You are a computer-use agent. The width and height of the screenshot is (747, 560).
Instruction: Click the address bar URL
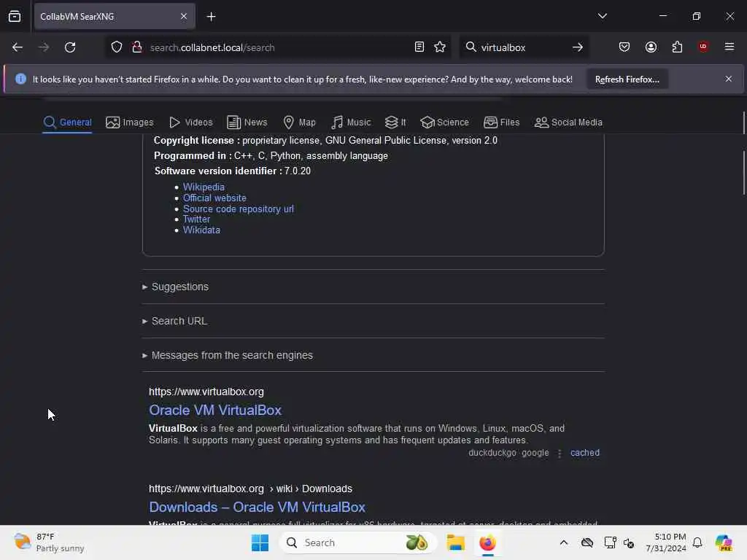(276, 47)
